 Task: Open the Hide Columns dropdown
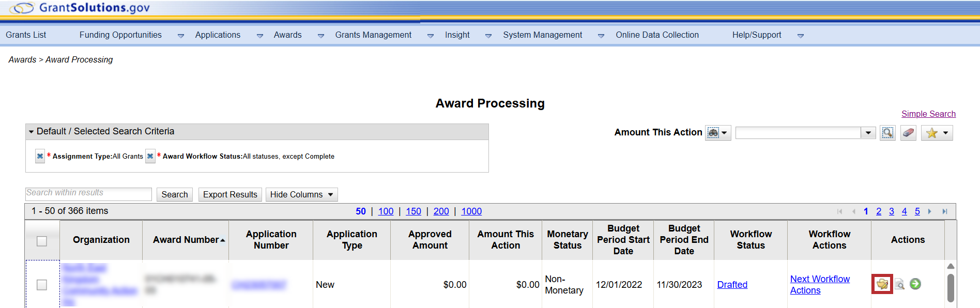pos(302,194)
